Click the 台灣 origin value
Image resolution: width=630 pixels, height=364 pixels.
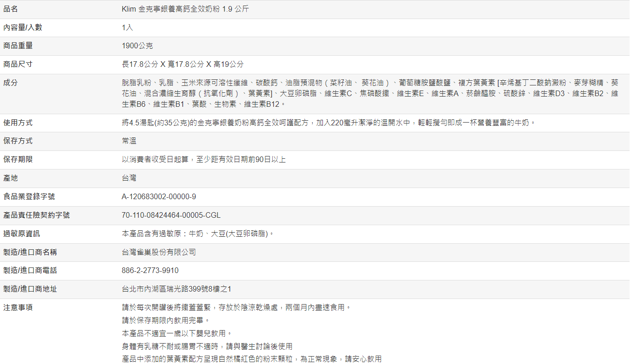(x=129, y=178)
